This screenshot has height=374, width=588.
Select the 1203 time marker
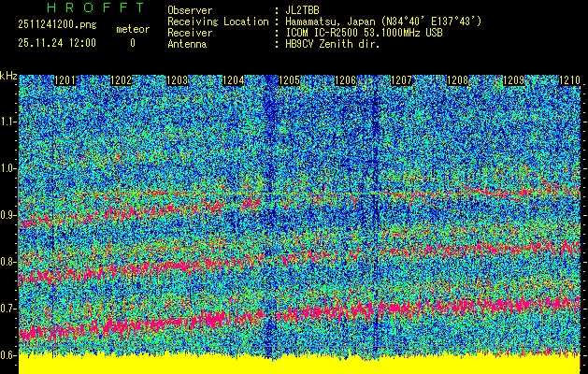178,81
